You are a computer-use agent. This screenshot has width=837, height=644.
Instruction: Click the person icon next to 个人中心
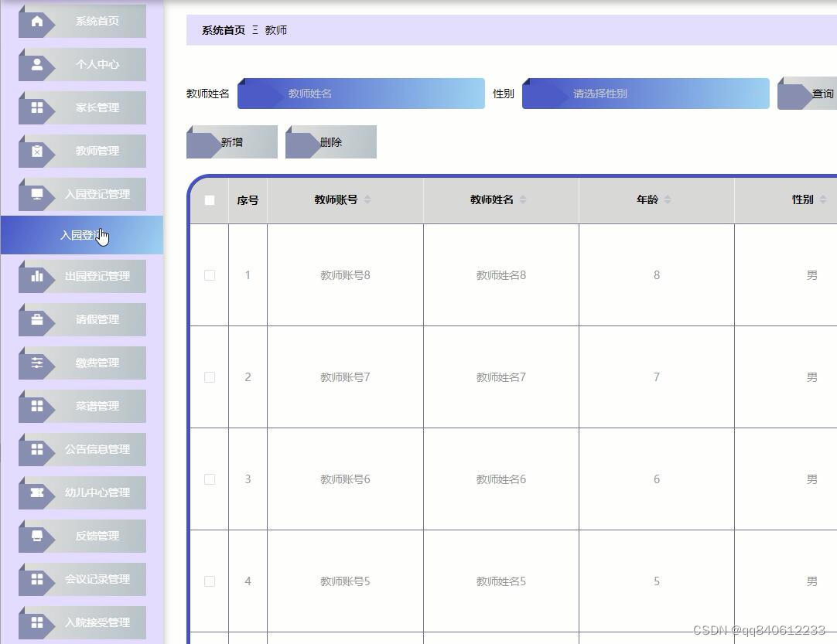[37, 64]
